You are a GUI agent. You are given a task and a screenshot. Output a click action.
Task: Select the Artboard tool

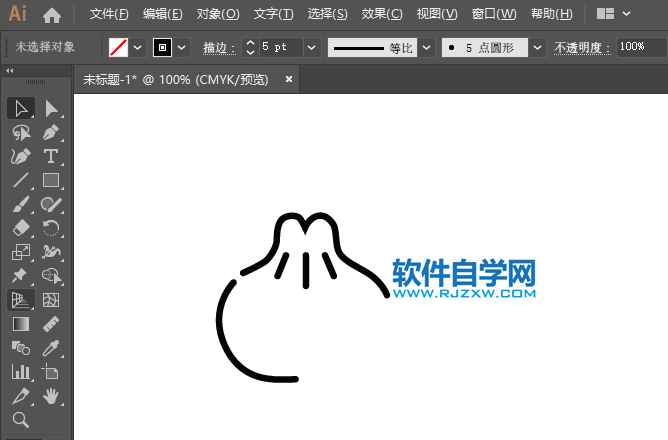pyautogui.click(x=51, y=372)
